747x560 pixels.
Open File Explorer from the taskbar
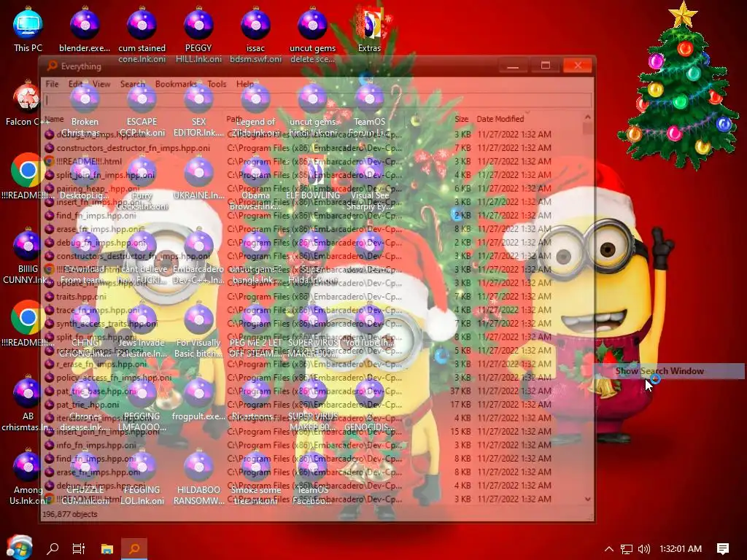click(x=107, y=548)
